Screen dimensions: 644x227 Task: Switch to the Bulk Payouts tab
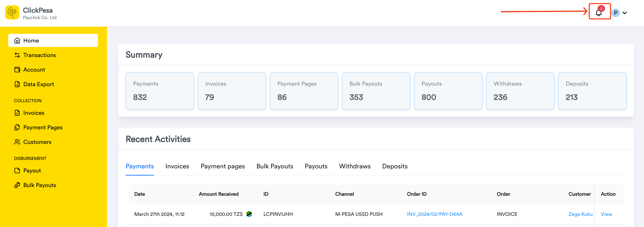pyautogui.click(x=275, y=166)
